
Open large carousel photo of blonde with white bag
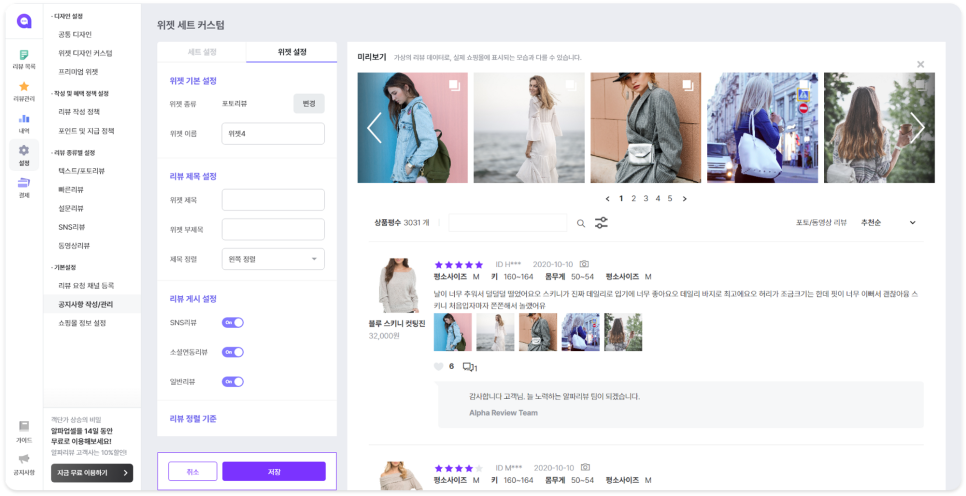(x=762, y=128)
